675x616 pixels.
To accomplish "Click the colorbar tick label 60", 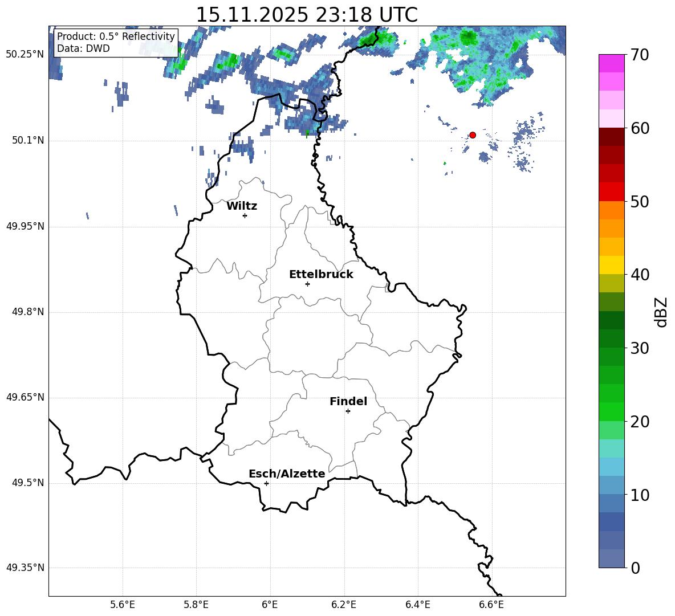I will click(640, 128).
